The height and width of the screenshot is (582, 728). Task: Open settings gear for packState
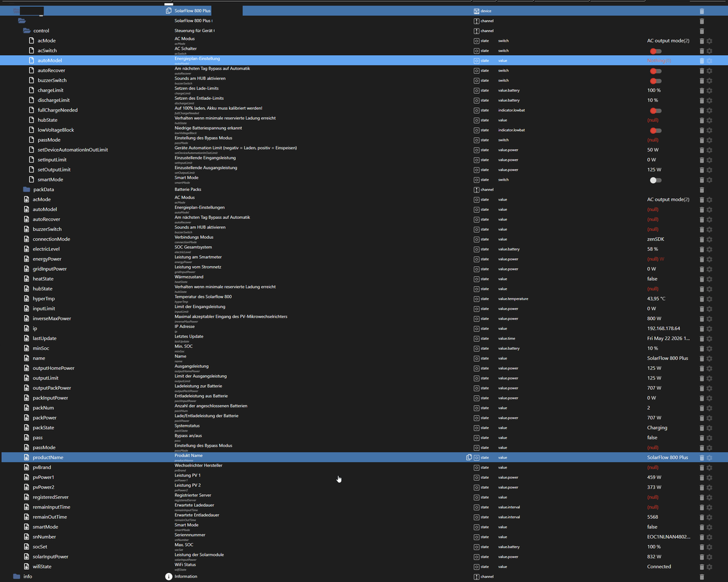[709, 428]
